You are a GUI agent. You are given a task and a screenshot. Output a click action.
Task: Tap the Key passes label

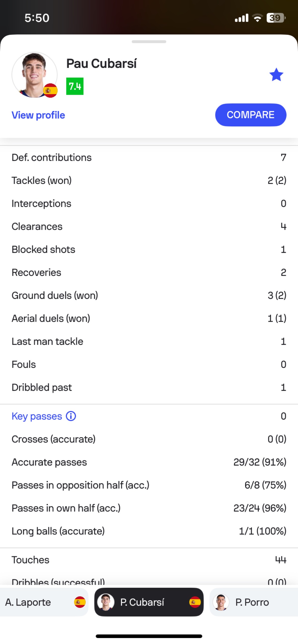click(37, 416)
